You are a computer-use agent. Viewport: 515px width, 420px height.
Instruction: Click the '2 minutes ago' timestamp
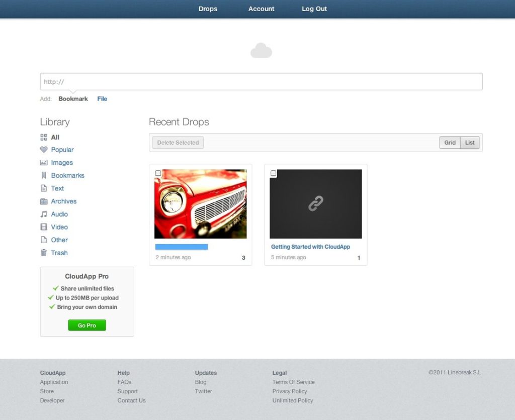click(x=173, y=257)
